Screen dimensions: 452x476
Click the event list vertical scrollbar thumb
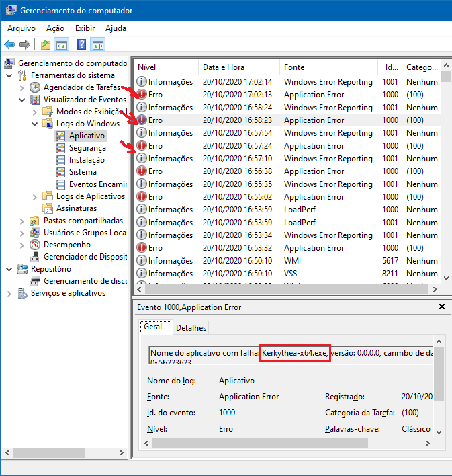pyautogui.click(x=446, y=76)
